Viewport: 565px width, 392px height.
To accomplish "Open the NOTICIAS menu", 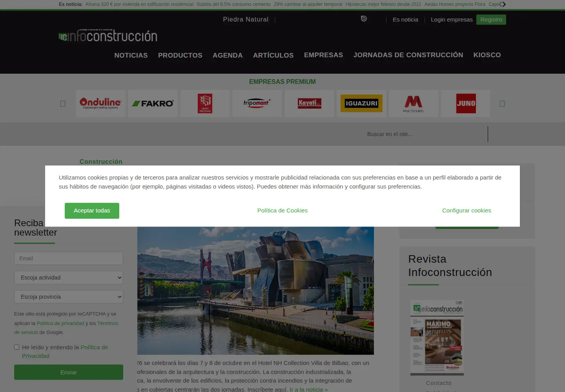I will tap(131, 55).
